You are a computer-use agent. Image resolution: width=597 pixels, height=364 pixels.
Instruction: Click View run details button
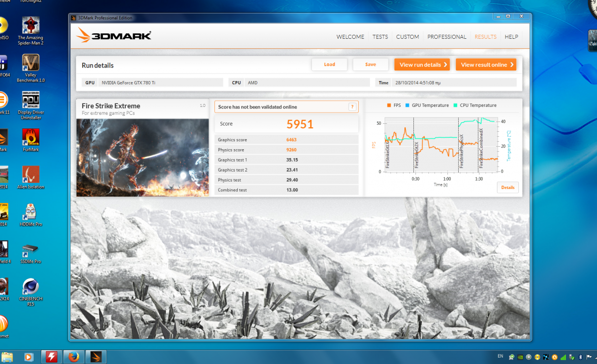[422, 65]
